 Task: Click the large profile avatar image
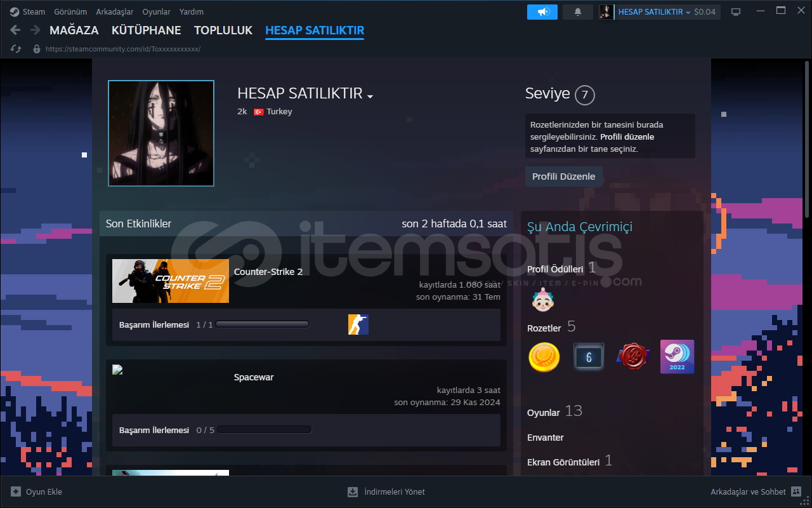pos(161,133)
